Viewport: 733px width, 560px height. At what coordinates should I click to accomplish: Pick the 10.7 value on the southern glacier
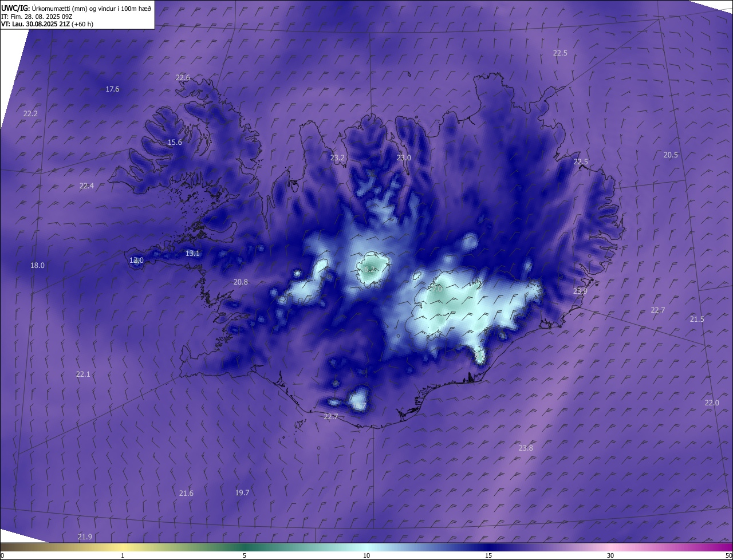(x=358, y=406)
